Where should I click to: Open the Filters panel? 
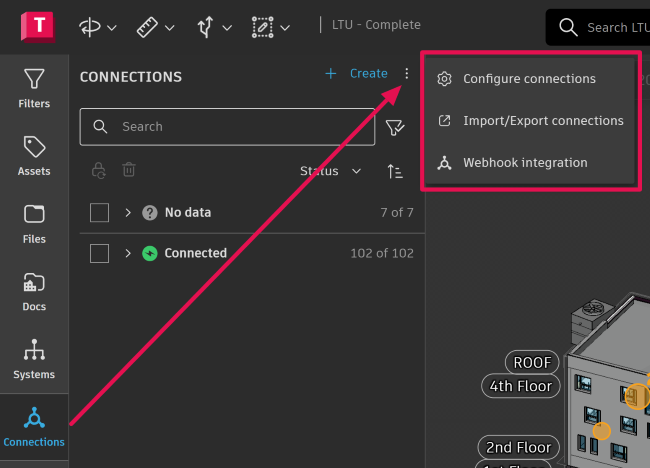pyautogui.click(x=34, y=88)
